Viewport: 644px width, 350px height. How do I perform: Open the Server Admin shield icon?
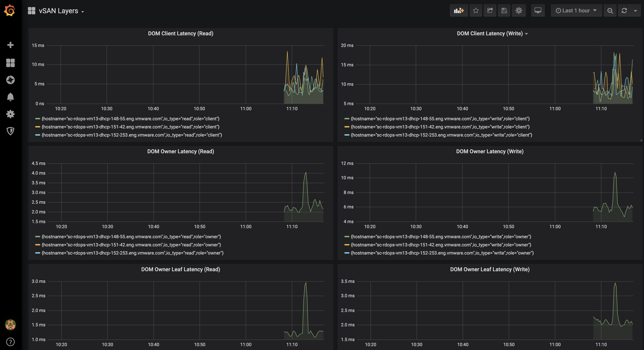pos(10,131)
